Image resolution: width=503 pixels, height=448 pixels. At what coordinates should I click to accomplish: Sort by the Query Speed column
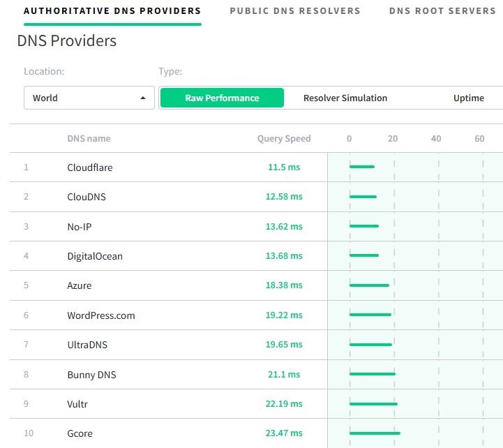(284, 138)
